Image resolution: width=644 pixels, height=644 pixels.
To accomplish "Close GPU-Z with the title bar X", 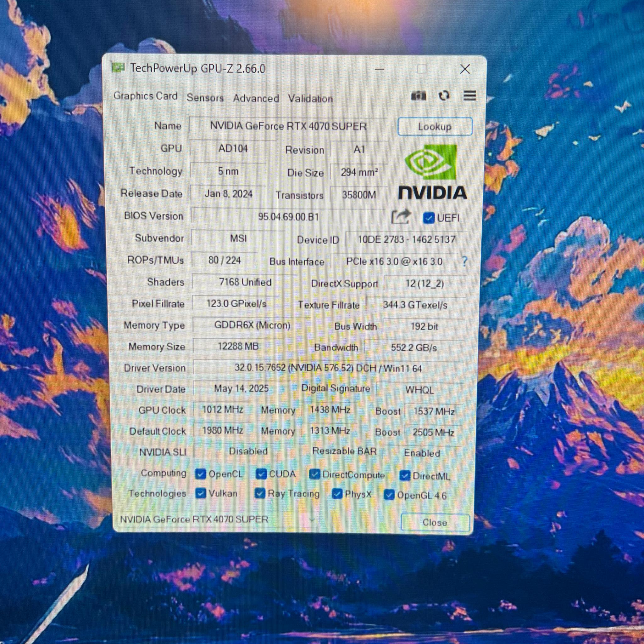I will click(x=465, y=69).
